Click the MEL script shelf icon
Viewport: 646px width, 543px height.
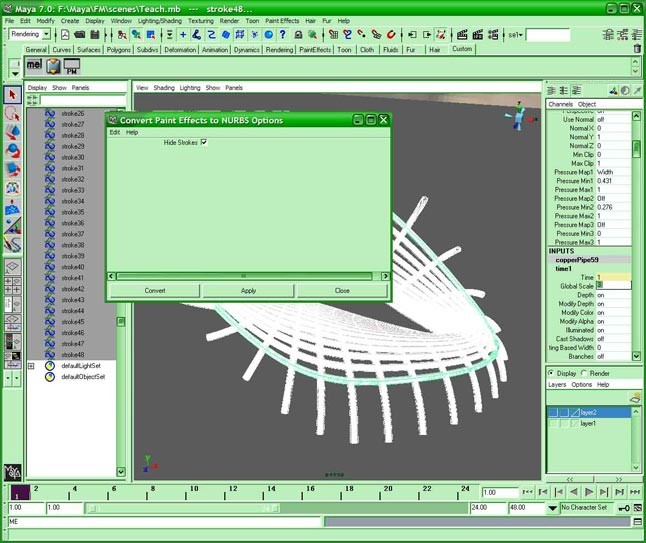[32, 67]
